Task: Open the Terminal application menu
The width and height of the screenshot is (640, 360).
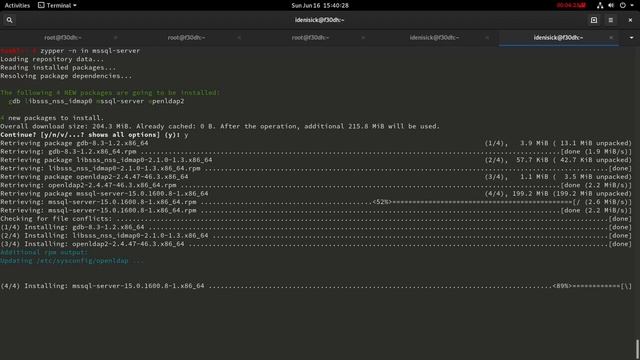Action: [57, 5]
